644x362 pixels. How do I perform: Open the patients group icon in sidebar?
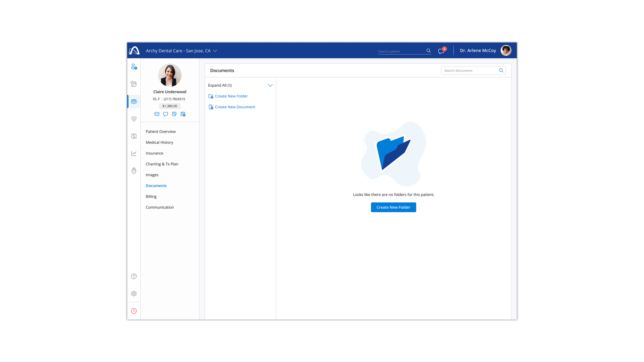[134, 101]
